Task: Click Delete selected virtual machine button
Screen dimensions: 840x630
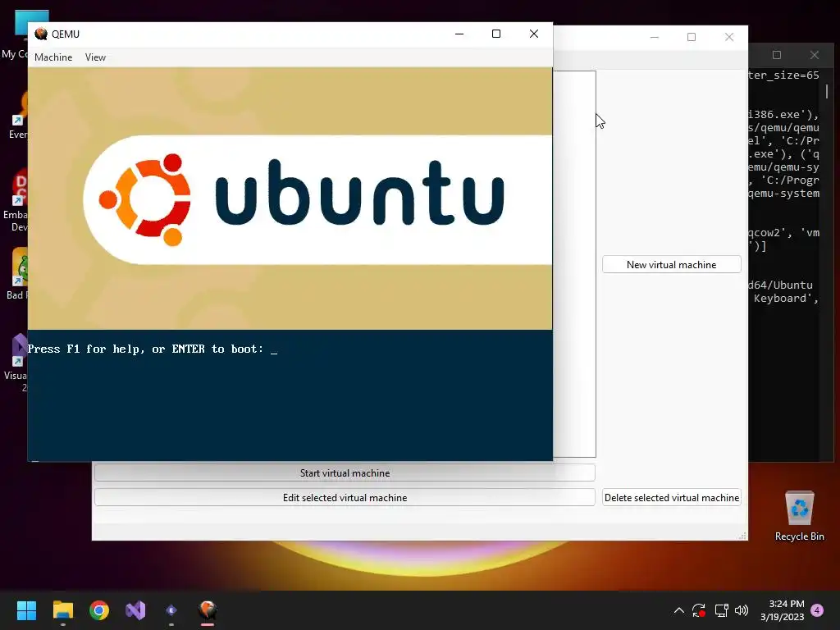Action: point(671,498)
